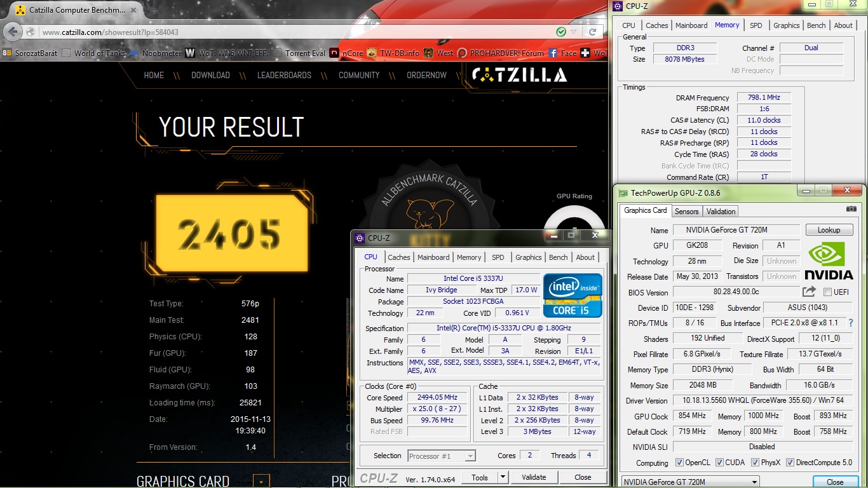Open the PROHARDVER! Fórum bookmark
Viewport: 868px width, 488px height.
(501, 53)
